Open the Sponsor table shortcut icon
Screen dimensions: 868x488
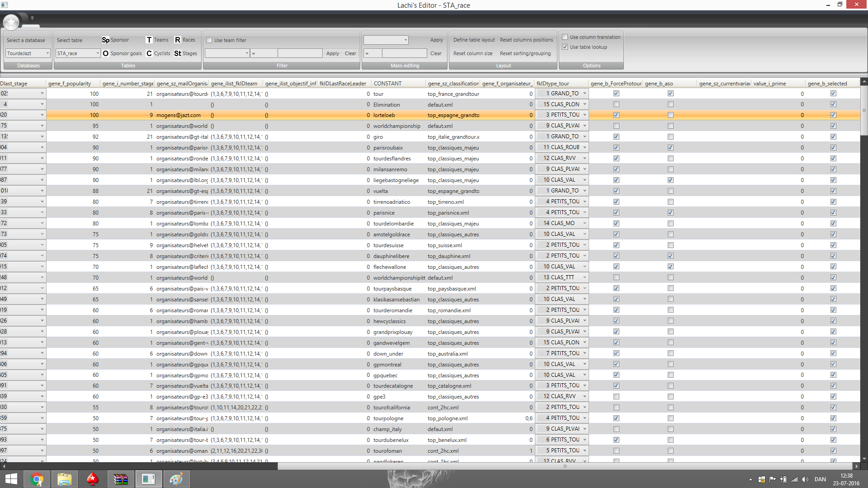[105, 40]
